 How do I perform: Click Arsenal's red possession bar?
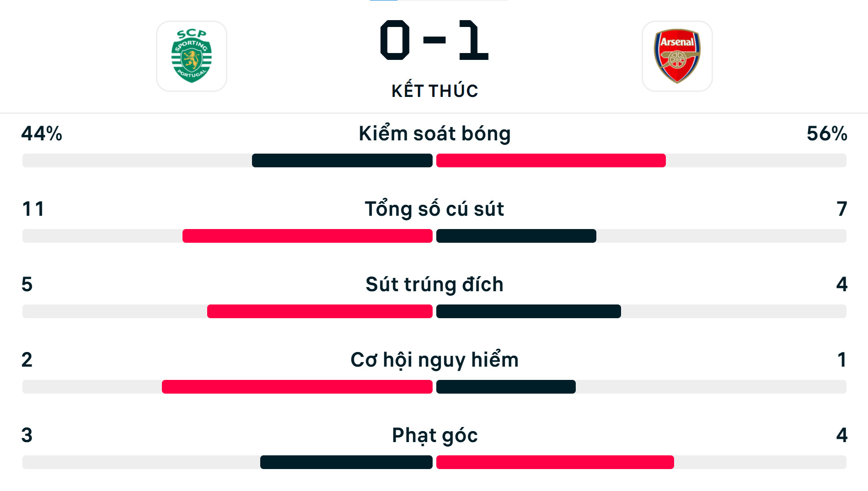pos(551,160)
